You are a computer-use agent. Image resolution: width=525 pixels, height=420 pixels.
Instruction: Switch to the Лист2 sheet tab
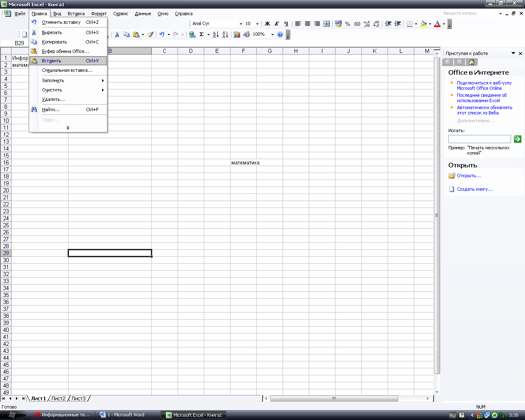coord(58,398)
